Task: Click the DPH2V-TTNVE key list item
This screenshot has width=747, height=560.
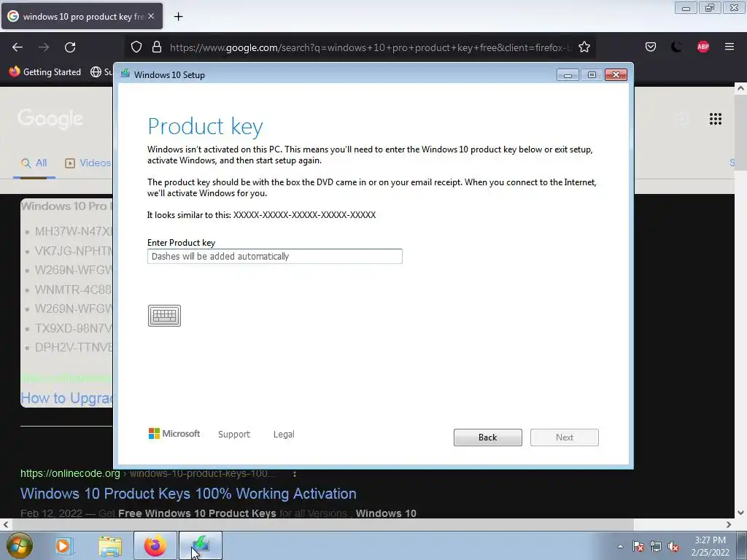Action: click(x=74, y=347)
